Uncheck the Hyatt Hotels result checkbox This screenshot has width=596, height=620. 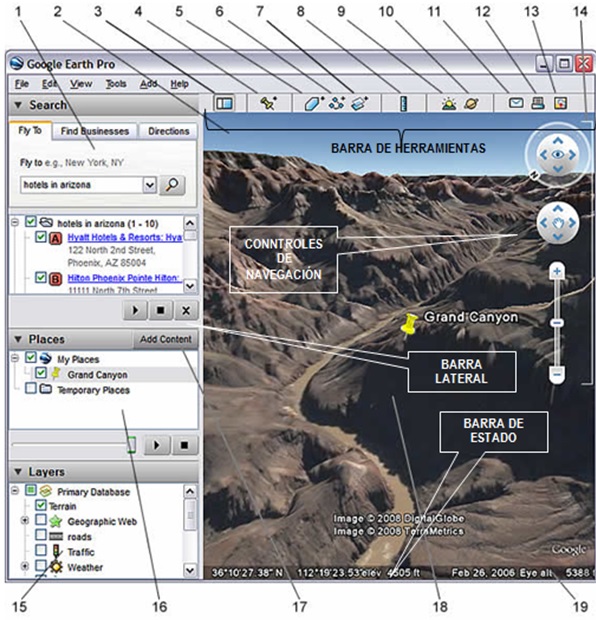tap(41, 236)
